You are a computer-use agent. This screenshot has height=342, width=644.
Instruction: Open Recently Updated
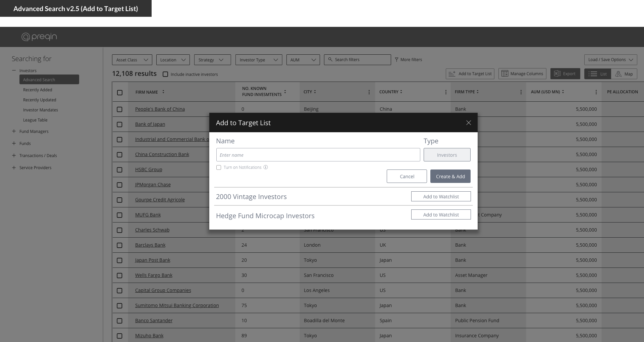pyautogui.click(x=40, y=100)
